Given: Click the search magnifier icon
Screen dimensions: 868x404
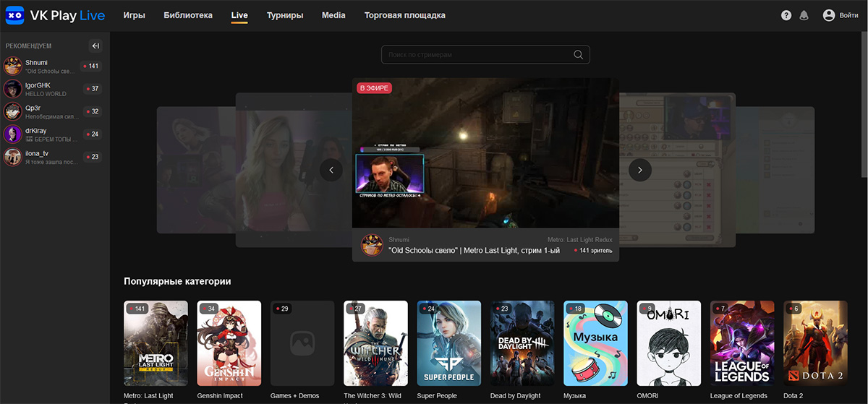Looking at the screenshot, I should tap(578, 55).
